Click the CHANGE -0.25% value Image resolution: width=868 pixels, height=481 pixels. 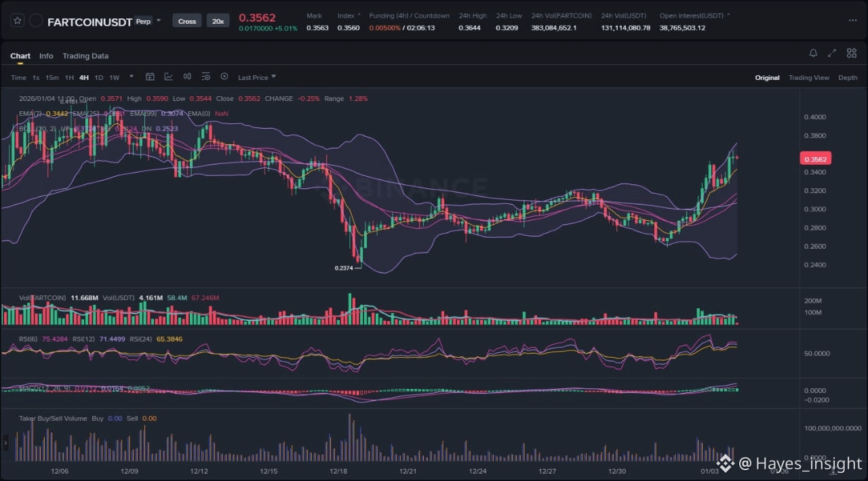307,98
